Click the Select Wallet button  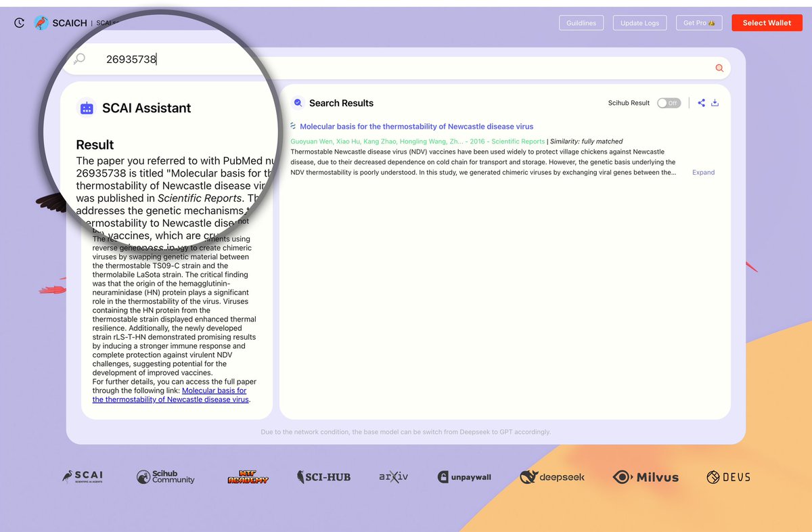pos(767,23)
